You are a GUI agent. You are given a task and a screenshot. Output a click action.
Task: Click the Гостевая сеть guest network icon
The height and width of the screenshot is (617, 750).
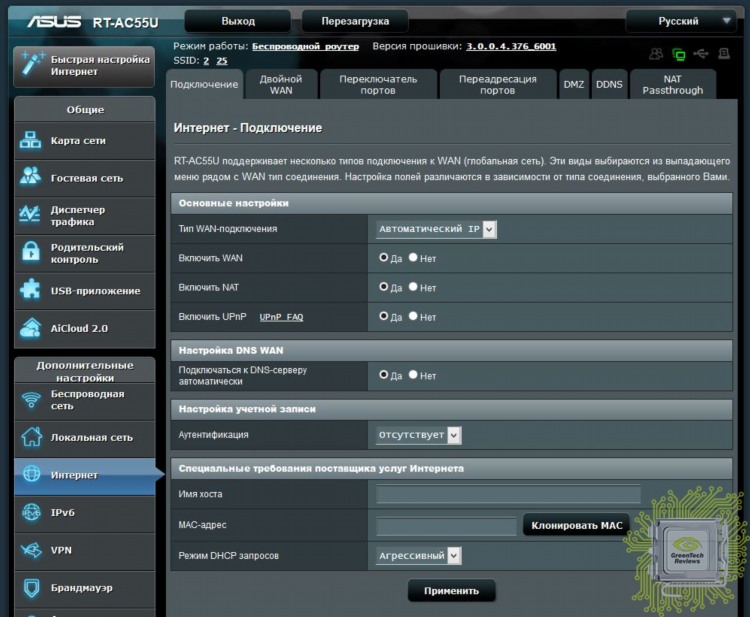click(x=31, y=176)
